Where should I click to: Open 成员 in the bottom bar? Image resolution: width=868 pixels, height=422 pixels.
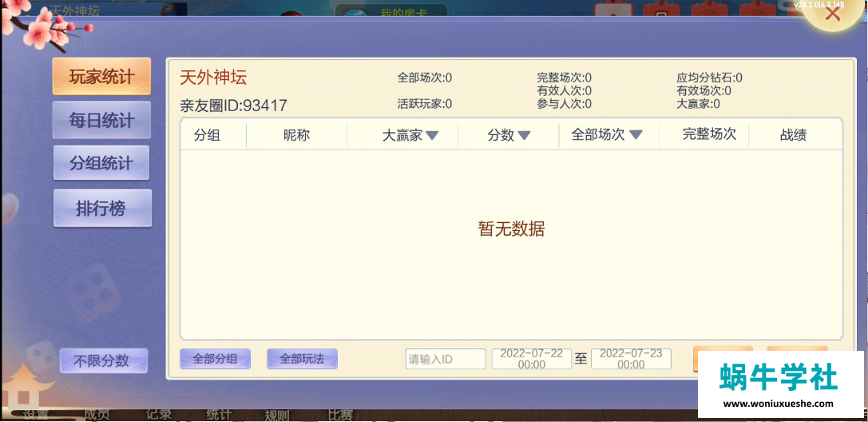pos(97,416)
